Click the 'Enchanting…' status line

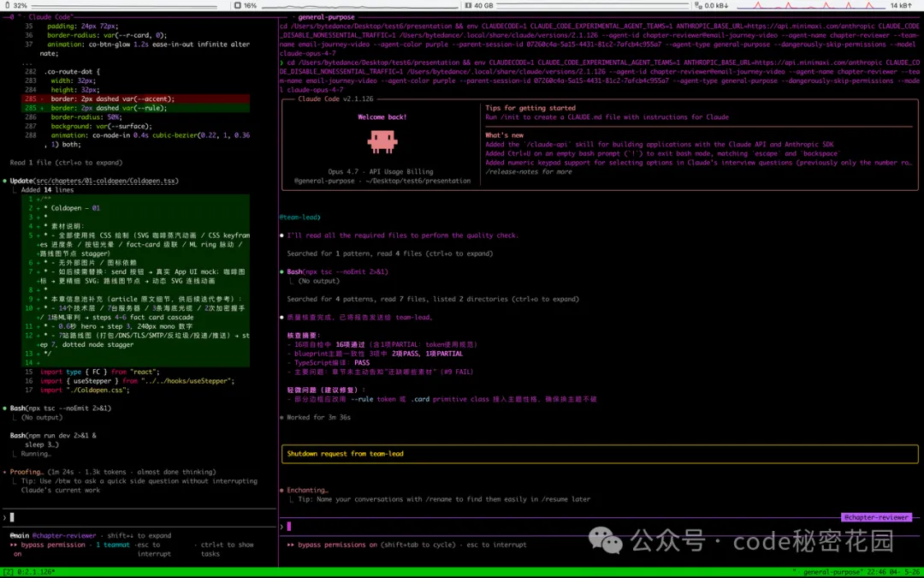[308, 490]
